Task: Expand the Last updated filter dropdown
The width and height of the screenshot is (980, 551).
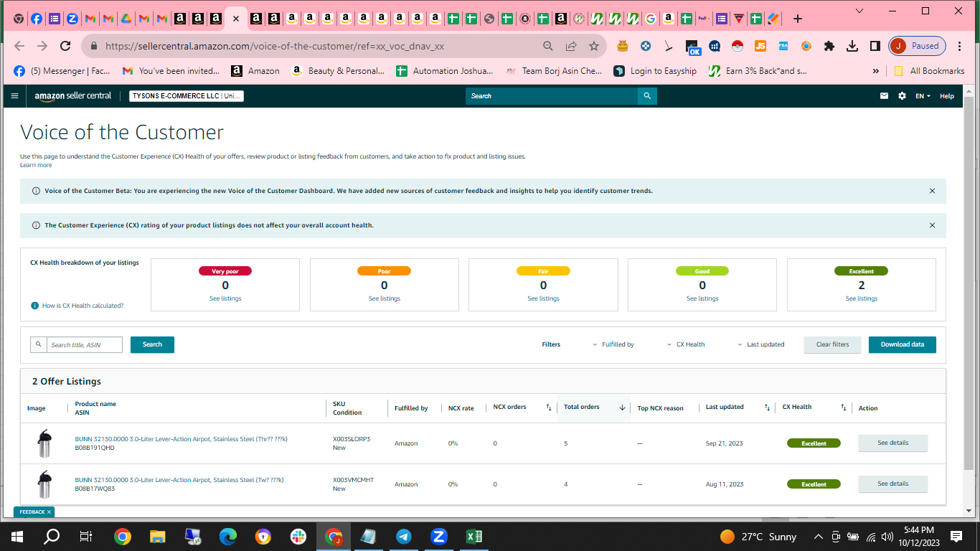Action: point(760,344)
